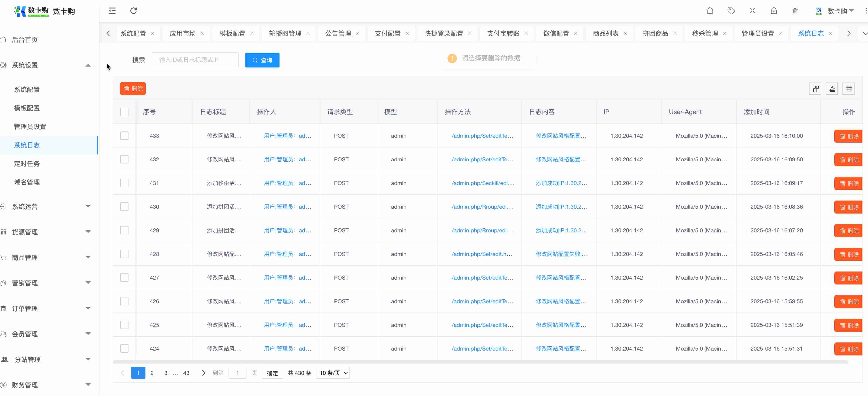The width and height of the screenshot is (868, 396).
Task: Click the price tag icon in header
Action: [x=731, y=11]
